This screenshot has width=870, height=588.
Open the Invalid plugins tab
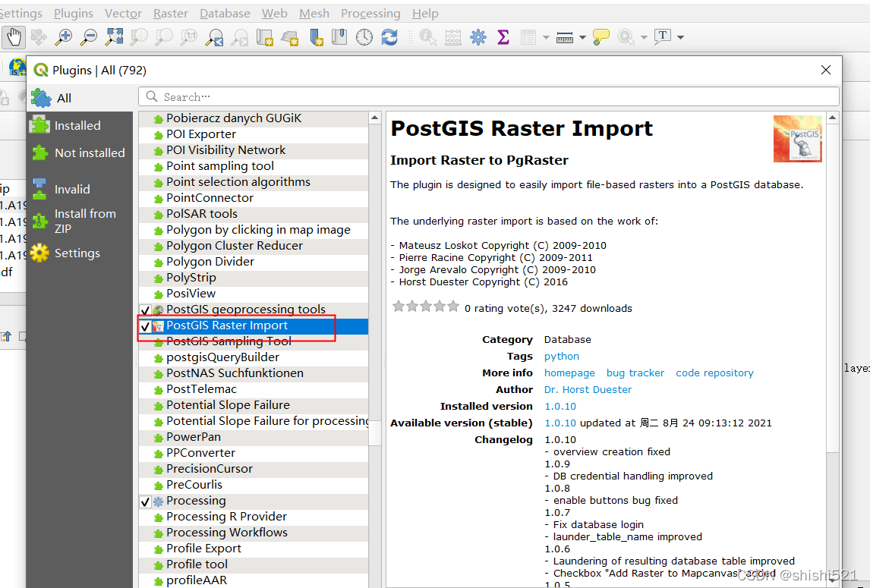click(x=80, y=190)
